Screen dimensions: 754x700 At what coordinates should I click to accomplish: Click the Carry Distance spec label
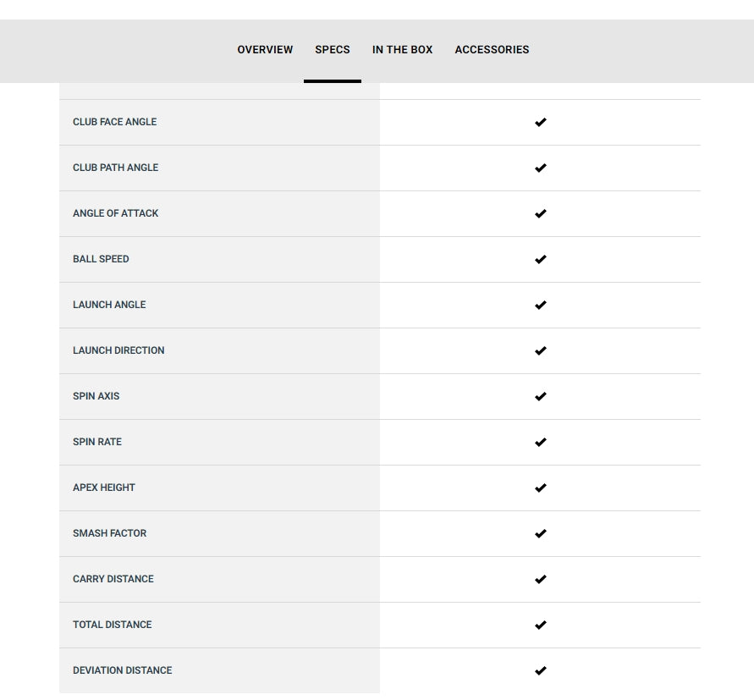[113, 579]
